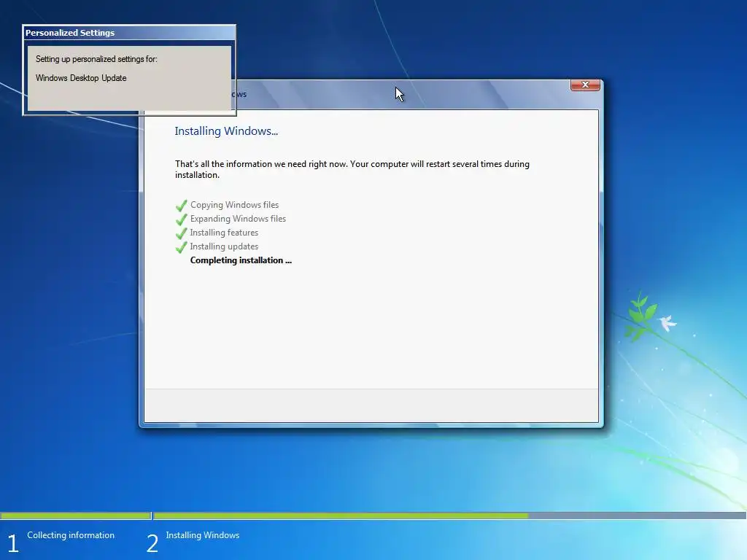Screen dimensions: 747x560
Task: Close the Install Windows dialog
Action: 585,85
